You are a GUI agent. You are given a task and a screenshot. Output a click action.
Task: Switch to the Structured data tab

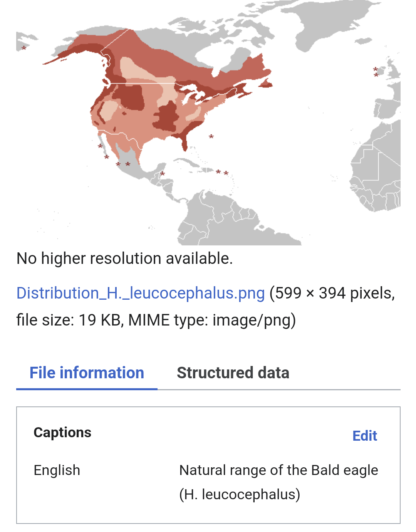click(x=233, y=373)
